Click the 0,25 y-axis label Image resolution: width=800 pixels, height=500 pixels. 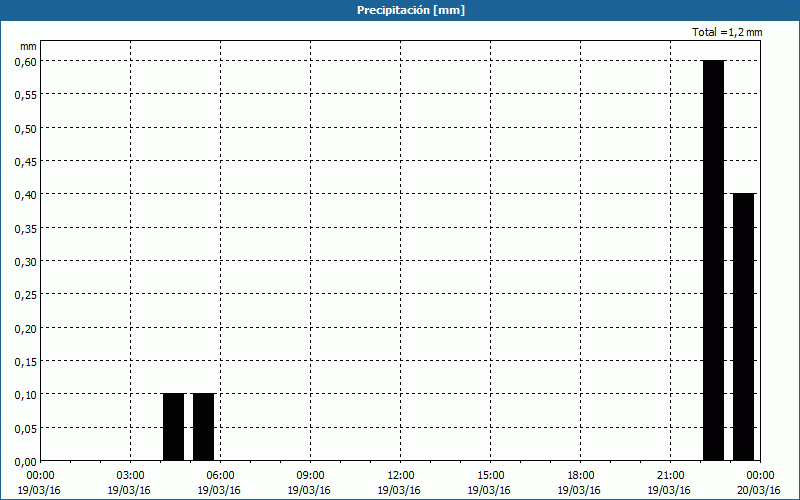(x=26, y=294)
